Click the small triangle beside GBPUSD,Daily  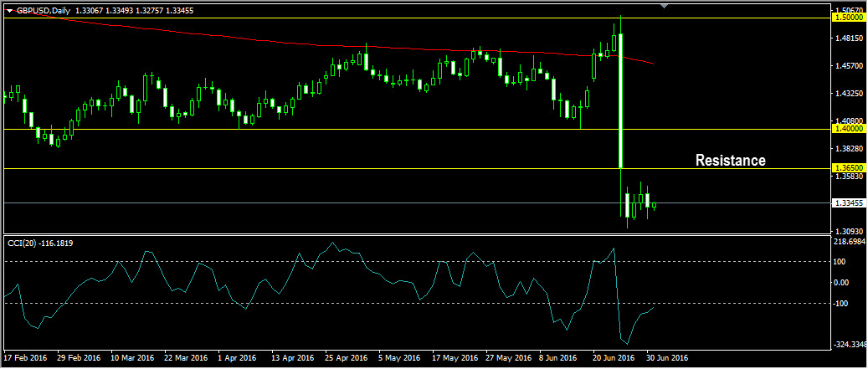[9, 11]
